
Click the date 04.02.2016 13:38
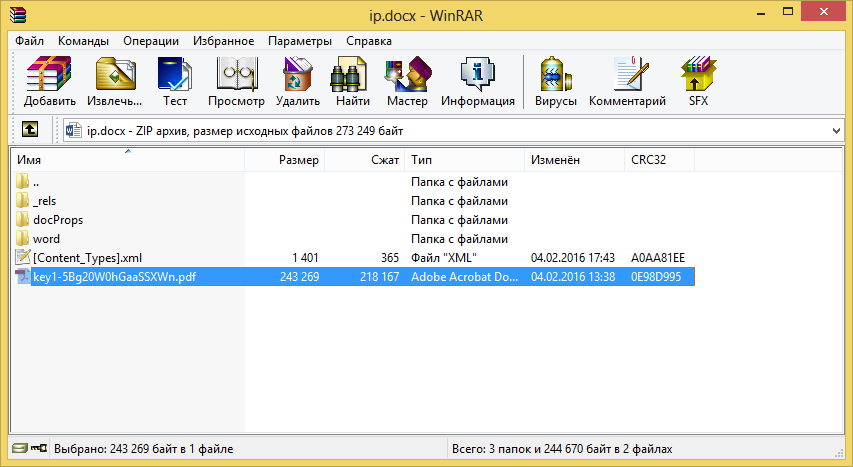click(573, 276)
